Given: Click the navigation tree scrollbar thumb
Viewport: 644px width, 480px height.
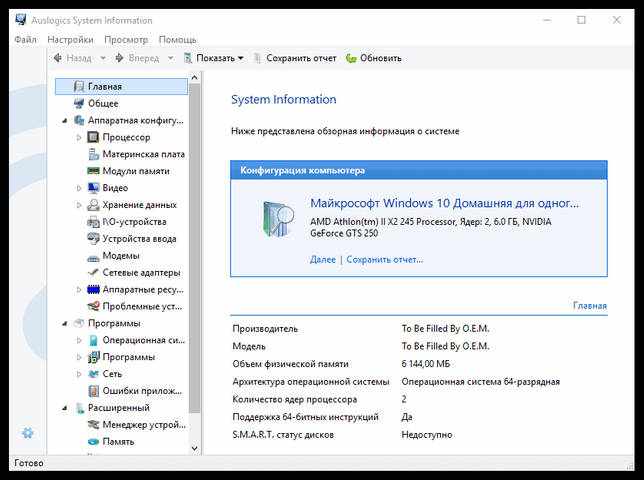Looking at the screenshot, I should tap(195, 248).
